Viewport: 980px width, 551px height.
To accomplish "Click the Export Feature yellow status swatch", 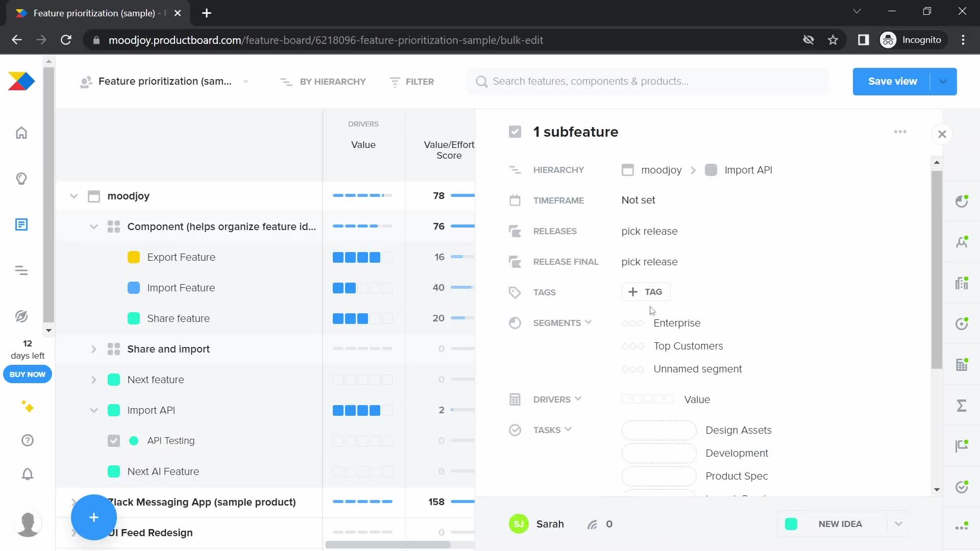I will [x=134, y=257].
